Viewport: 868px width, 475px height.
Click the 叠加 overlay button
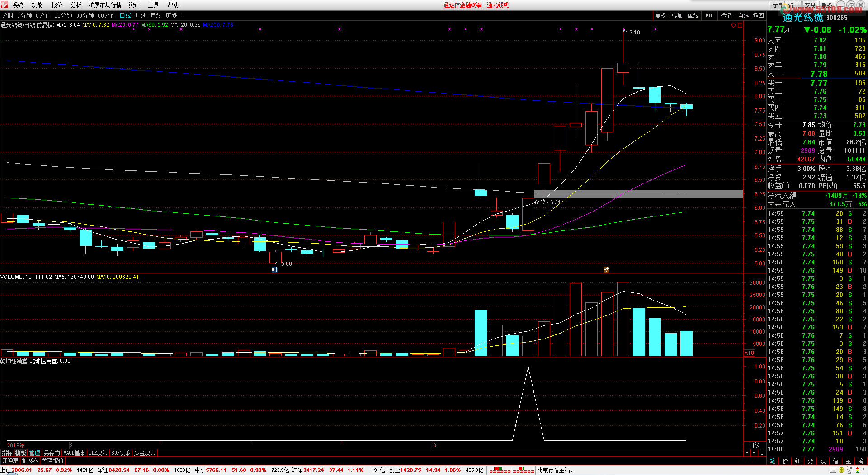[x=677, y=15]
